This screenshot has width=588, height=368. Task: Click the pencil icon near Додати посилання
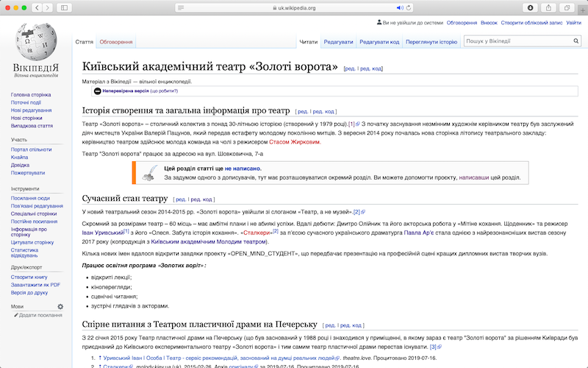tap(16, 315)
